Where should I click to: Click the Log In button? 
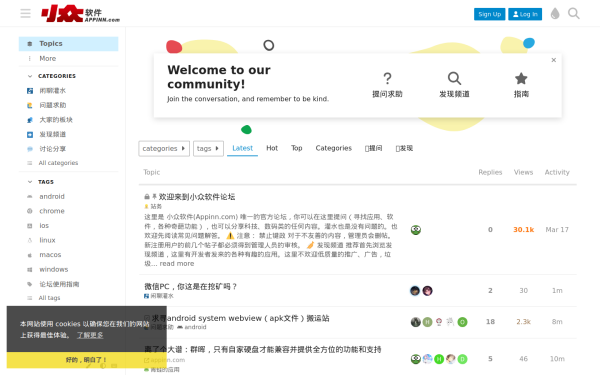525,14
